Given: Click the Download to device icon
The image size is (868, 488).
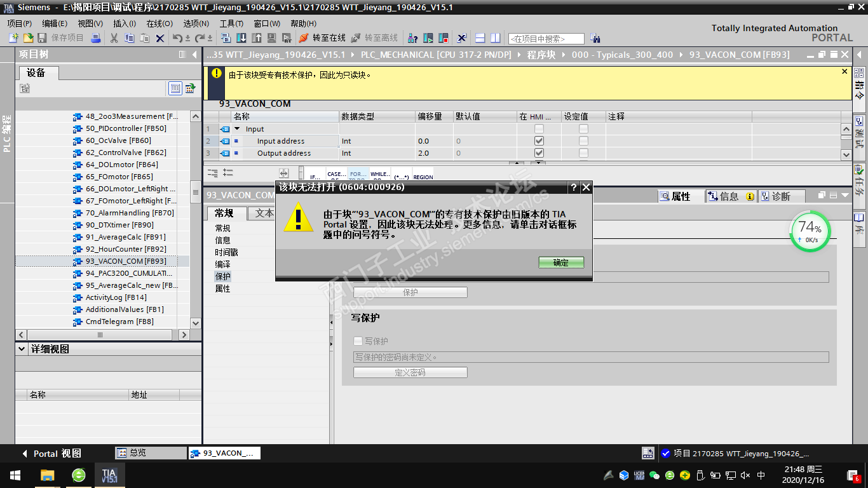Looking at the screenshot, I should (x=241, y=38).
